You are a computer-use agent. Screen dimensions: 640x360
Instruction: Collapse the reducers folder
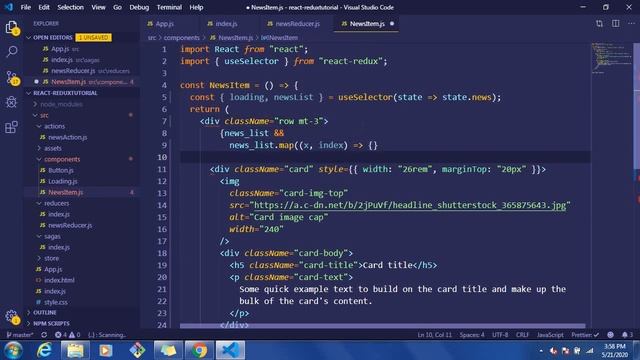click(56, 203)
